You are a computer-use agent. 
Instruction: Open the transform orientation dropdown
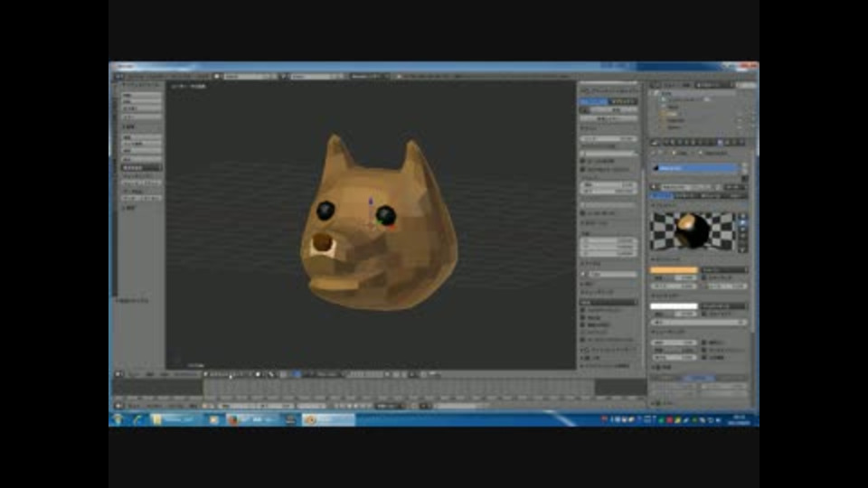click(329, 374)
